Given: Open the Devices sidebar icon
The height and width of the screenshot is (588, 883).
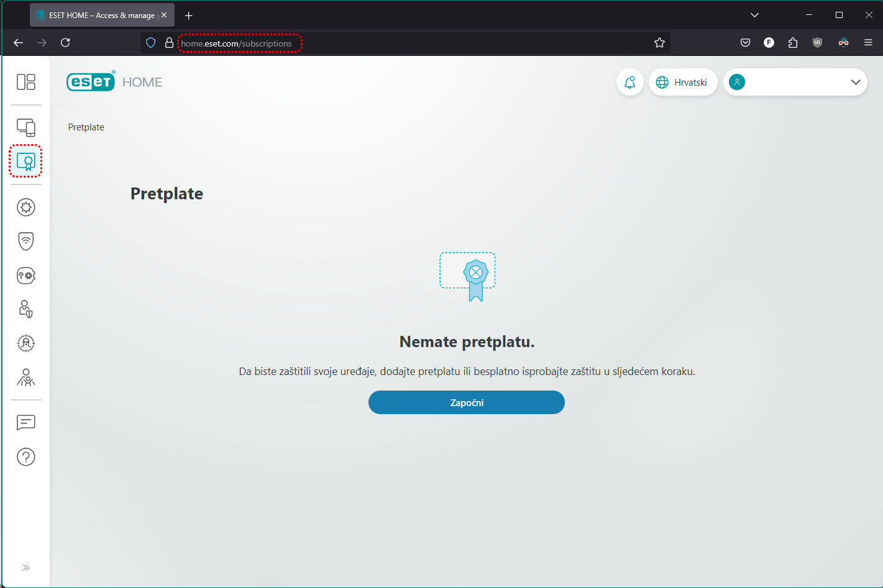Looking at the screenshot, I should point(26,127).
